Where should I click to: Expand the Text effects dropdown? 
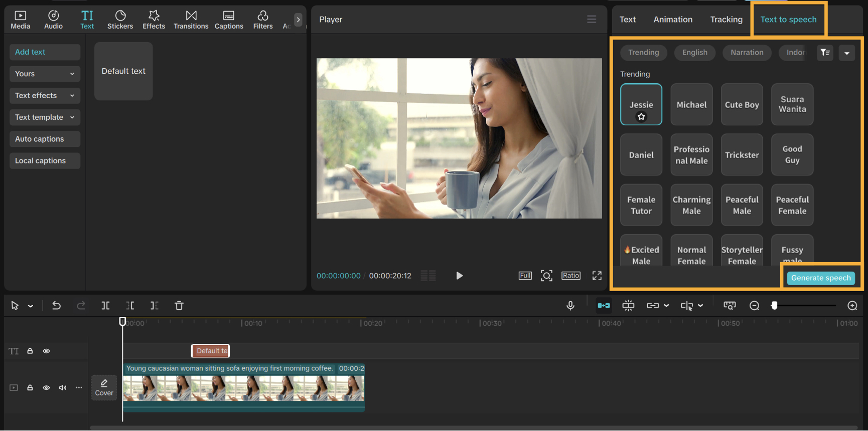click(45, 96)
